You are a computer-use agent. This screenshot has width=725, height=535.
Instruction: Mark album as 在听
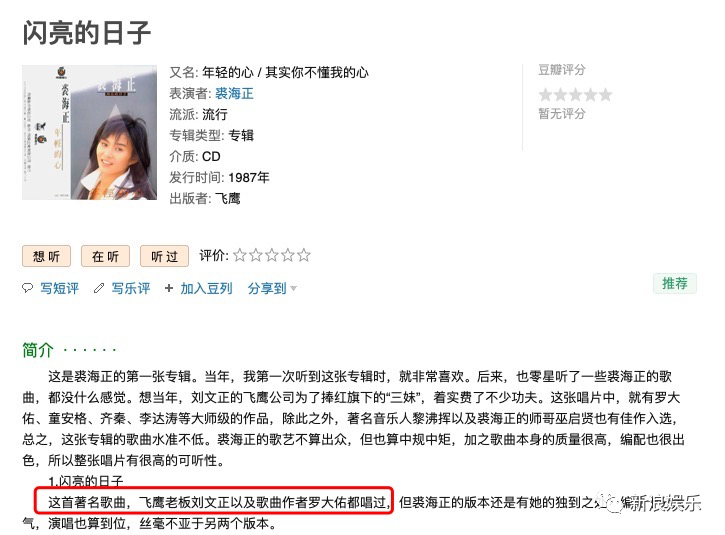pyautogui.click(x=105, y=256)
